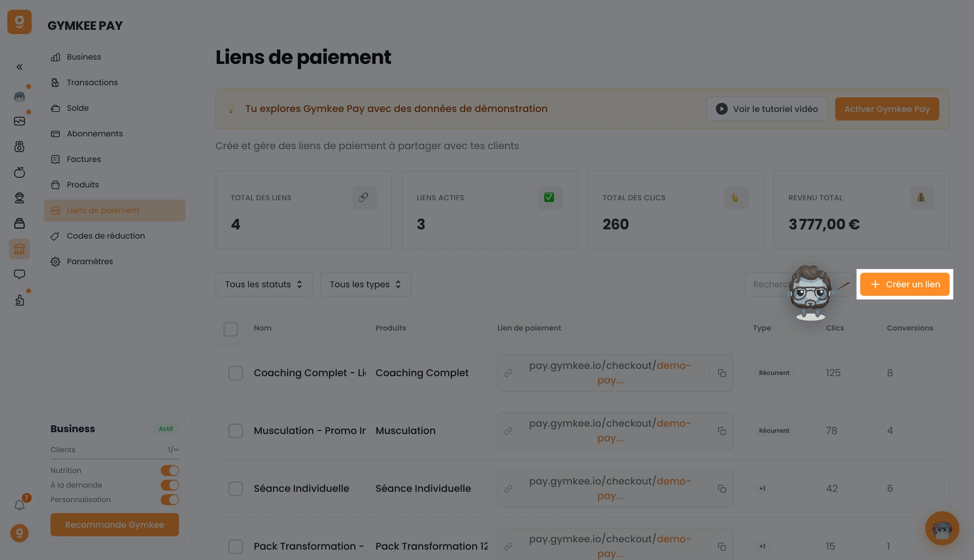Open the puzzle piece integrations icon
Image resolution: width=974 pixels, height=560 pixels.
(x=19, y=300)
